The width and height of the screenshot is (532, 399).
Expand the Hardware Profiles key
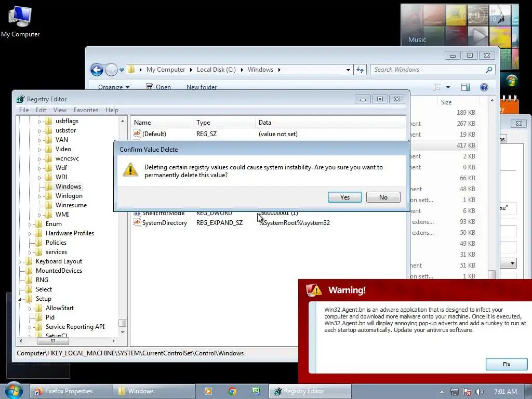point(30,233)
